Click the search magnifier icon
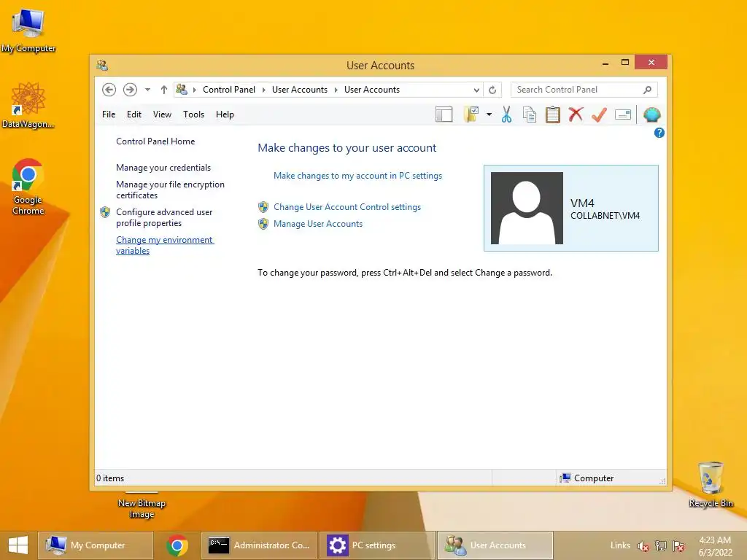Viewport: 747px width, 560px height. click(648, 90)
